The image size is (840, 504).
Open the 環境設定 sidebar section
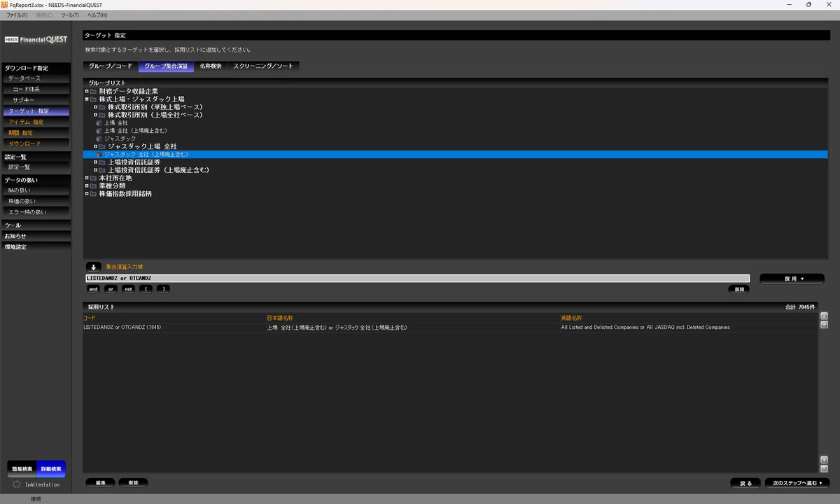(x=35, y=247)
